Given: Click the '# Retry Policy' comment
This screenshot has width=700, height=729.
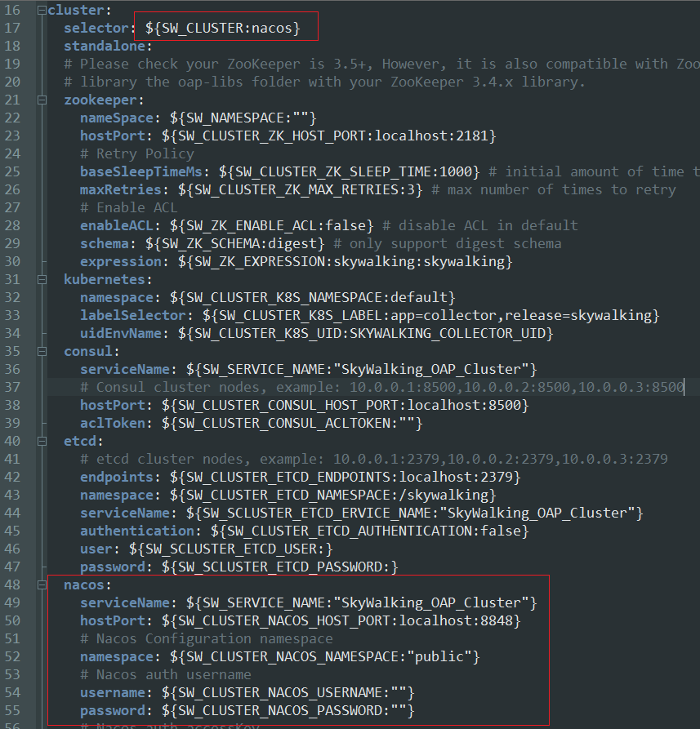Looking at the screenshot, I should pos(137,154).
